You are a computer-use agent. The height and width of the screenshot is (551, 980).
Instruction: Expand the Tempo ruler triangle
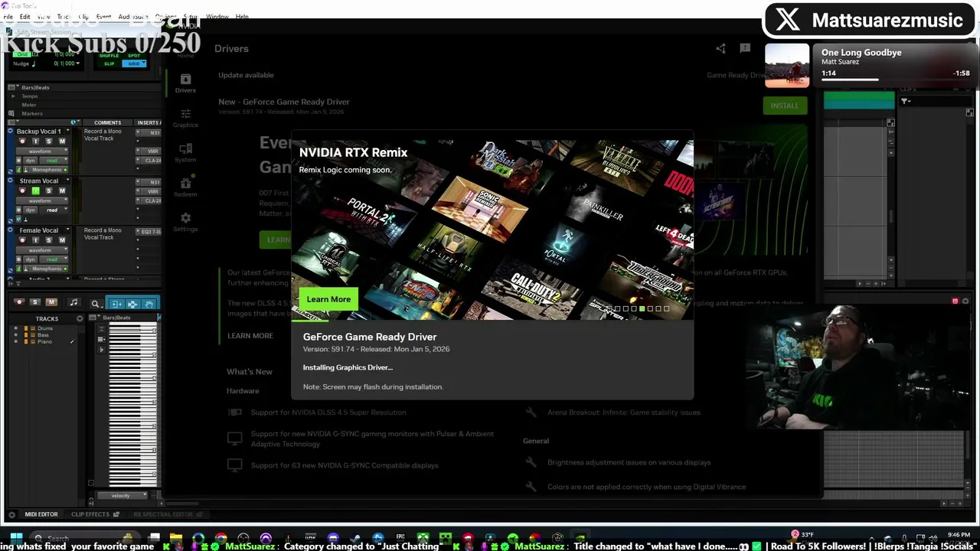coord(13,96)
